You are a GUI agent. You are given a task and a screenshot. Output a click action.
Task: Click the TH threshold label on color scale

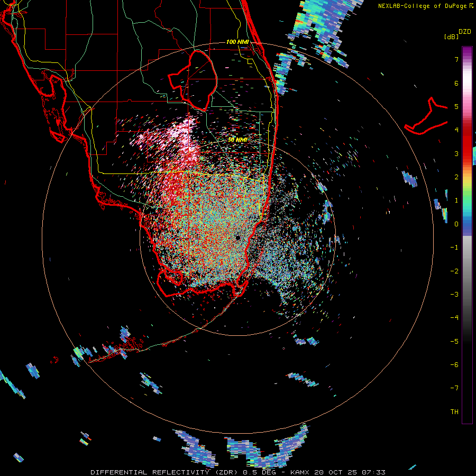(454, 412)
